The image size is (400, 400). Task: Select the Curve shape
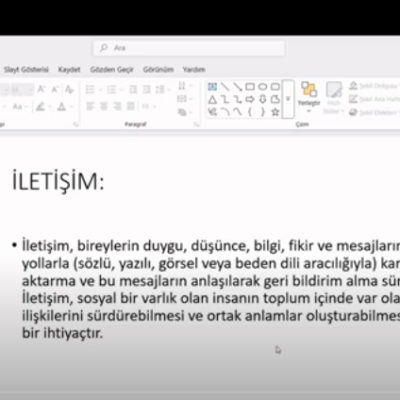(237, 112)
